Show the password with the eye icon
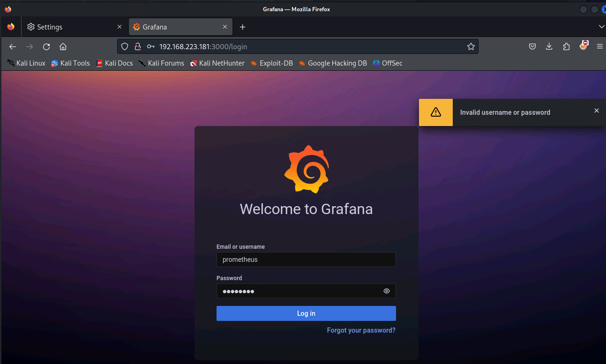 coord(387,291)
